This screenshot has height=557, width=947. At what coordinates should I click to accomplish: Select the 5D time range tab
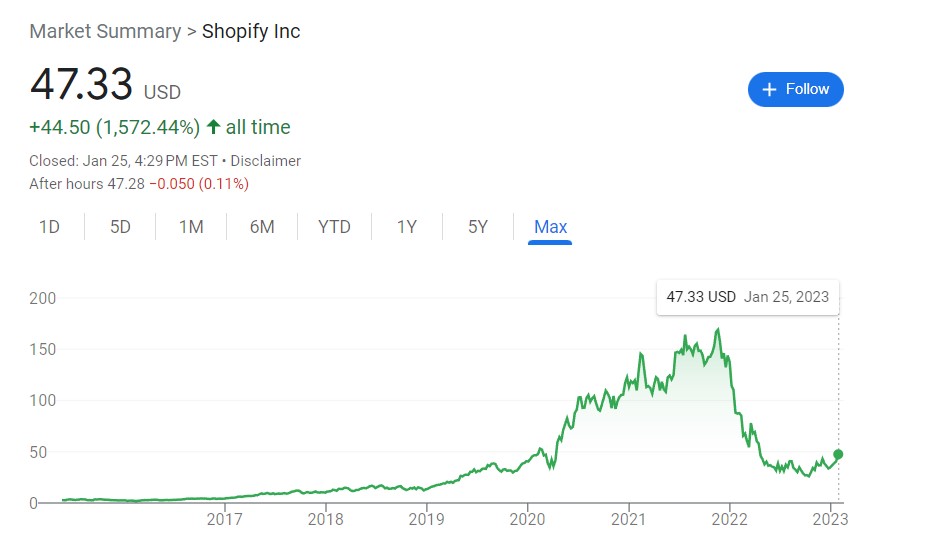[120, 227]
